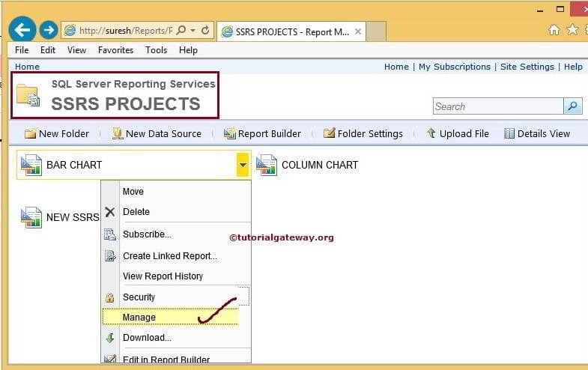This screenshot has width=588, height=370.
Task: Click the Home link in top-right navigation
Action: tap(396, 67)
